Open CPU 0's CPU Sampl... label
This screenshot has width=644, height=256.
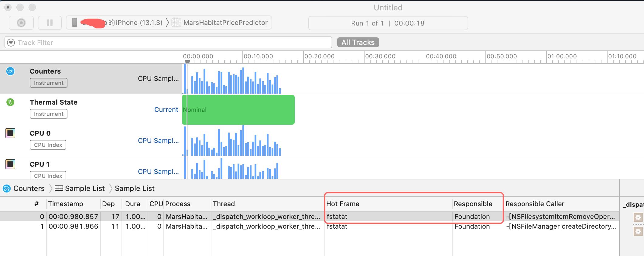pyautogui.click(x=158, y=140)
